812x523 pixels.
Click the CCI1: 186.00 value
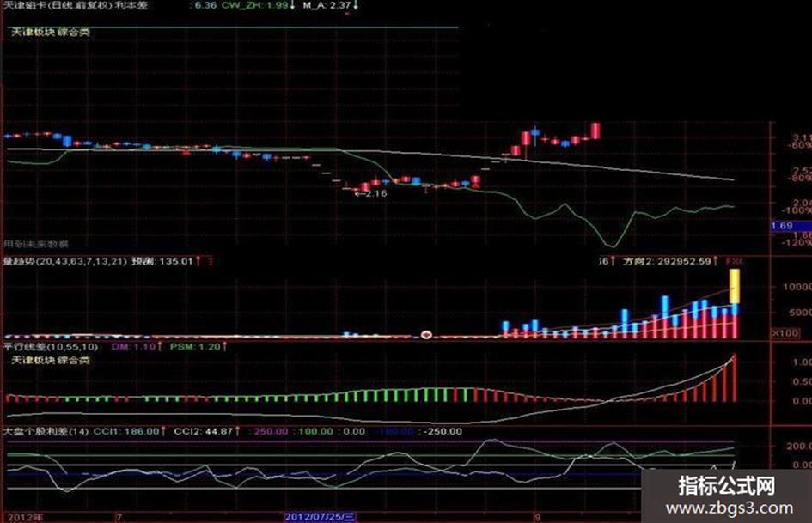(x=125, y=431)
